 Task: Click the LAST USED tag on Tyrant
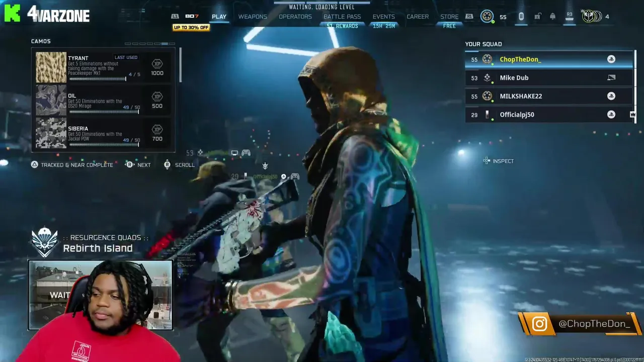click(126, 57)
